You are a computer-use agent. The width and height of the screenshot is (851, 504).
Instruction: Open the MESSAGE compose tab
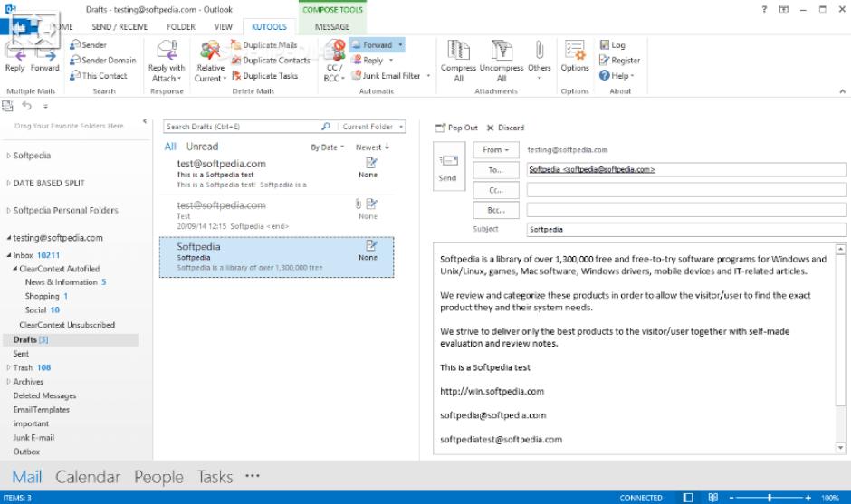click(332, 26)
